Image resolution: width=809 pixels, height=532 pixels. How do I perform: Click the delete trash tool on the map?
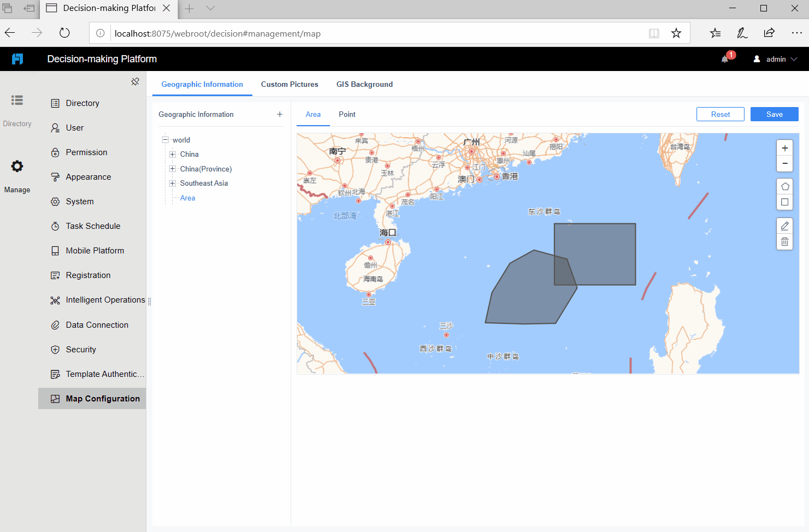(784, 241)
